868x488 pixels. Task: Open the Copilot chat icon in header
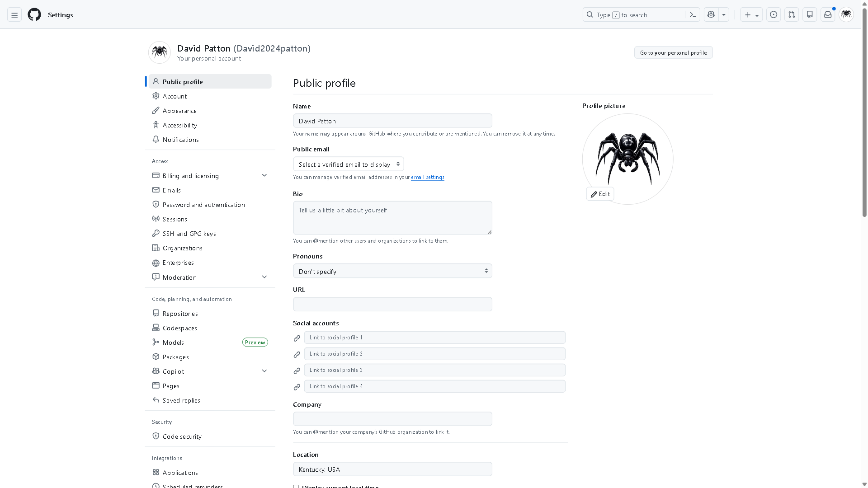coord(711,15)
